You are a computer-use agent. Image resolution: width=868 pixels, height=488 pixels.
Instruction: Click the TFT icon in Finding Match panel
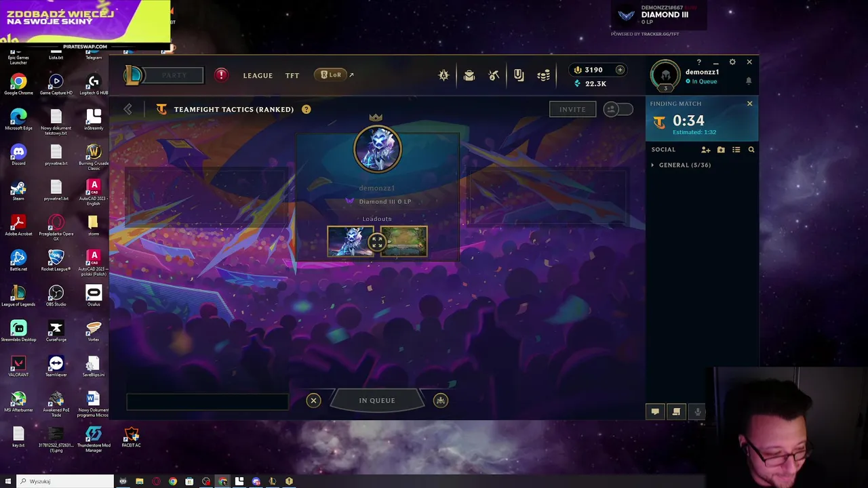(659, 122)
